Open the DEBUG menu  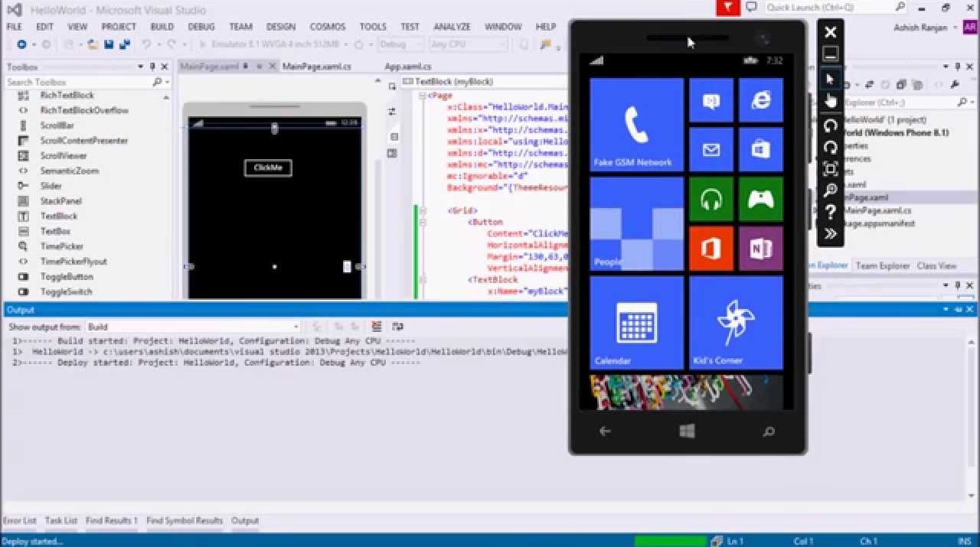tap(201, 26)
